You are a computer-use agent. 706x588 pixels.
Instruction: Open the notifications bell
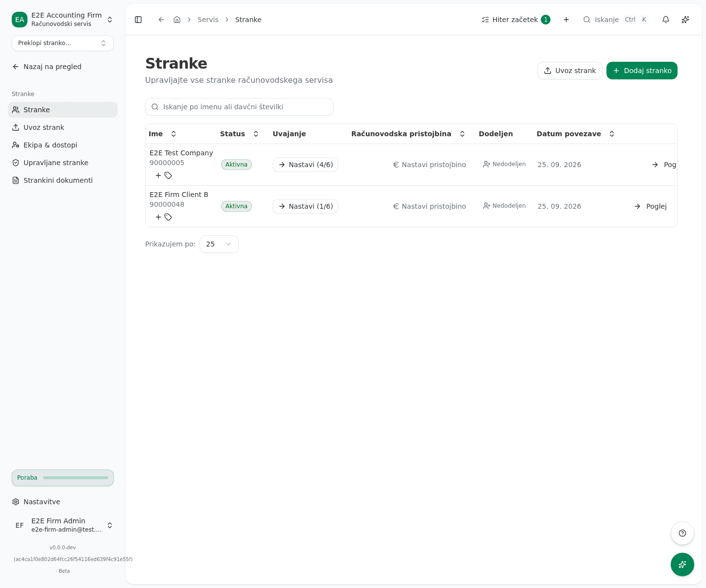(666, 20)
